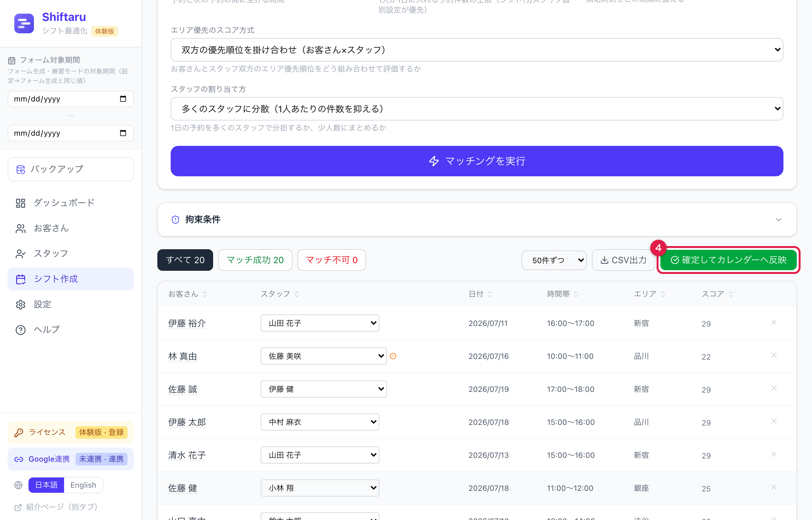The width and height of the screenshot is (812, 520).
Task: Delete the 佐藤 誠 match row
Action: (774, 388)
